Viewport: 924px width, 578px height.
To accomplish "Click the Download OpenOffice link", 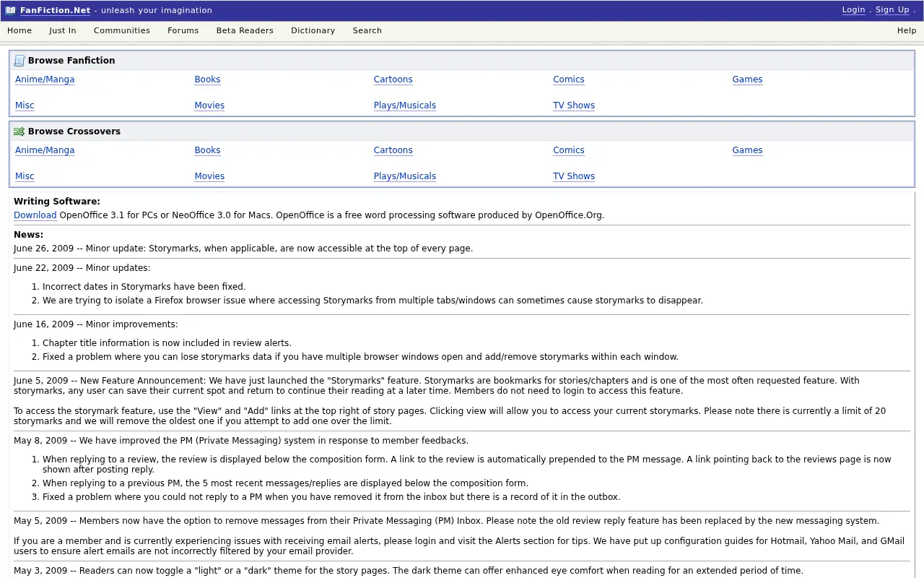I will [x=35, y=215].
